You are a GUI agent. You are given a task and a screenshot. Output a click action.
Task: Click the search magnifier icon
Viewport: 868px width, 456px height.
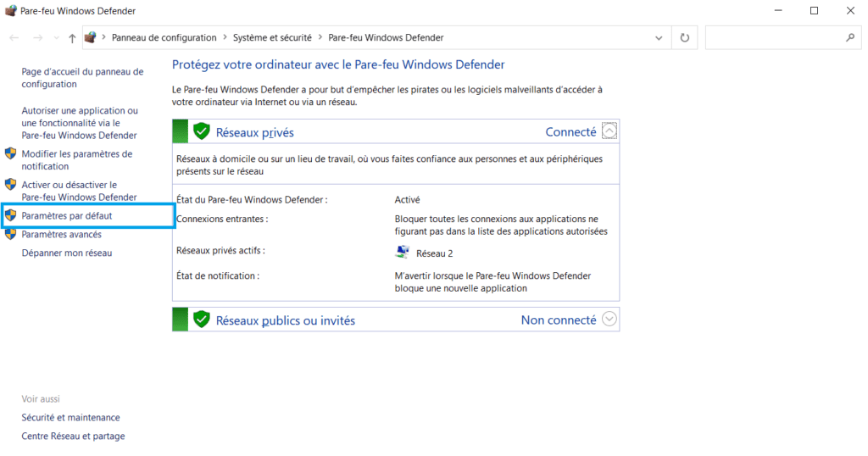pos(850,37)
